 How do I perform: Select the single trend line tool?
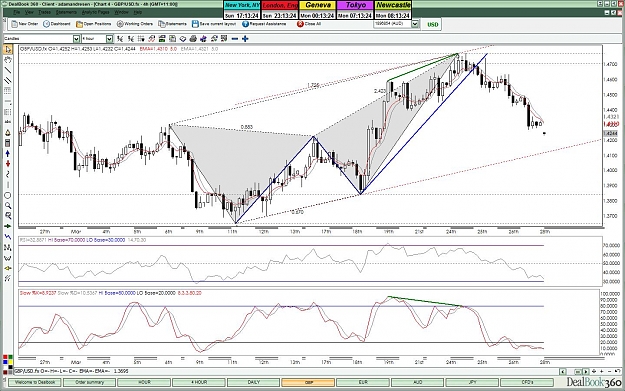(x=8, y=70)
